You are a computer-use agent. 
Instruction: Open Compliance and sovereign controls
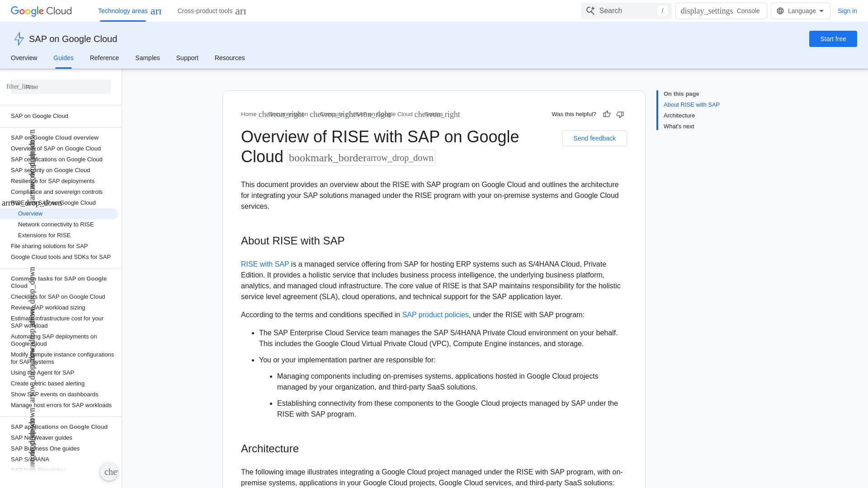pyautogui.click(x=57, y=192)
